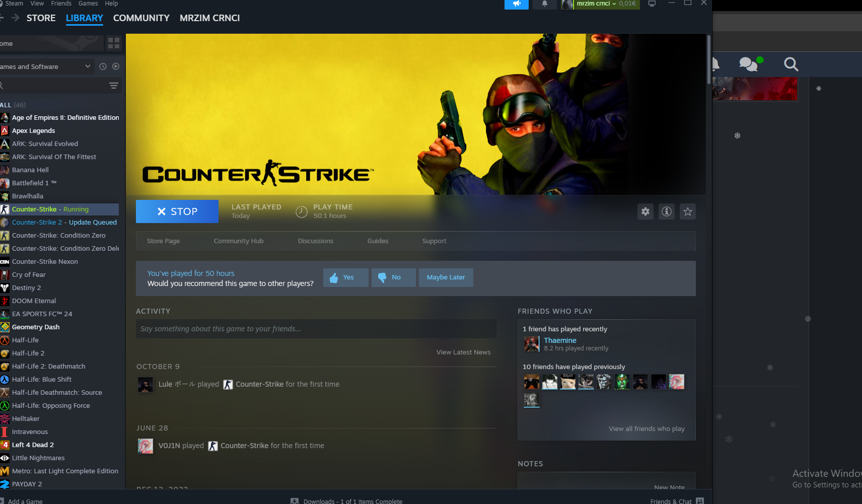Toggle ready-to-play filter icon
The image size is (862, 504).
(116, 66)
